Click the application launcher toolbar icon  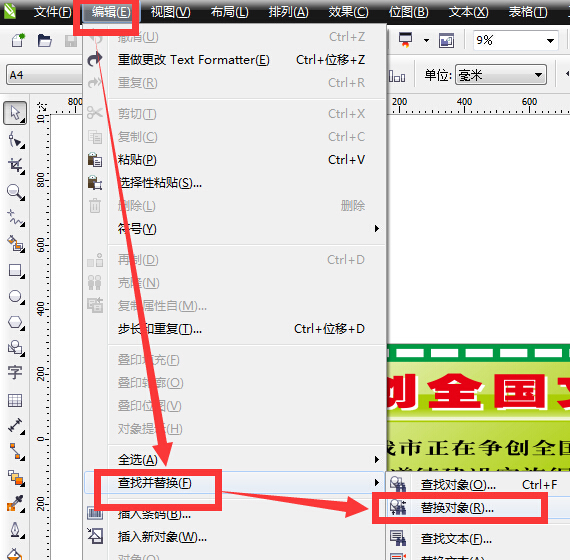406,40
